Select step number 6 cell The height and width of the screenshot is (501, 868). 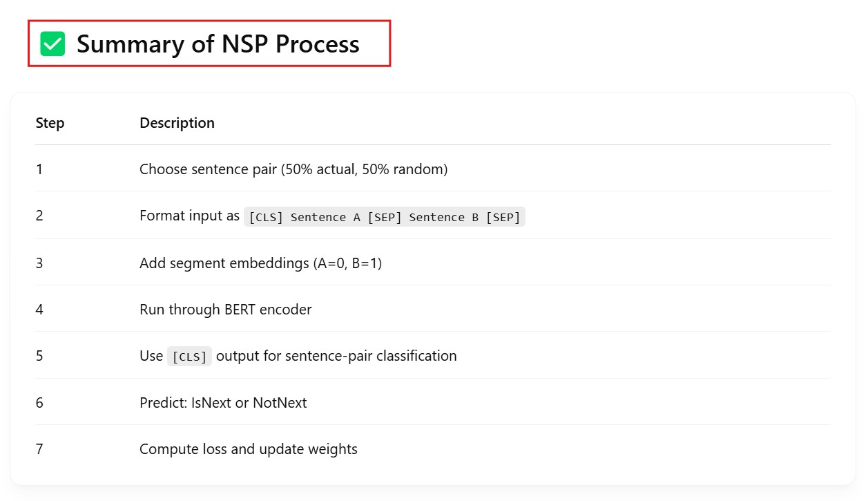[39, 402]
